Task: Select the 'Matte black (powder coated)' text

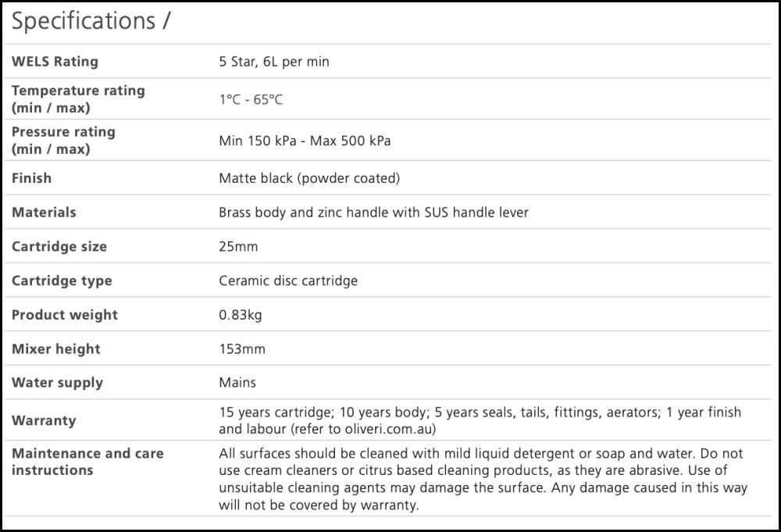Action: 309,178
